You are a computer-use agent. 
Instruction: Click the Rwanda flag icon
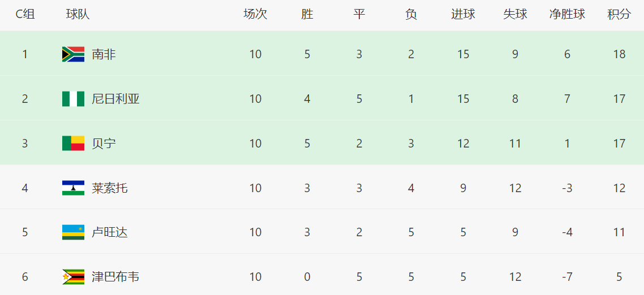pyautogui.click(x=73, y=232)
